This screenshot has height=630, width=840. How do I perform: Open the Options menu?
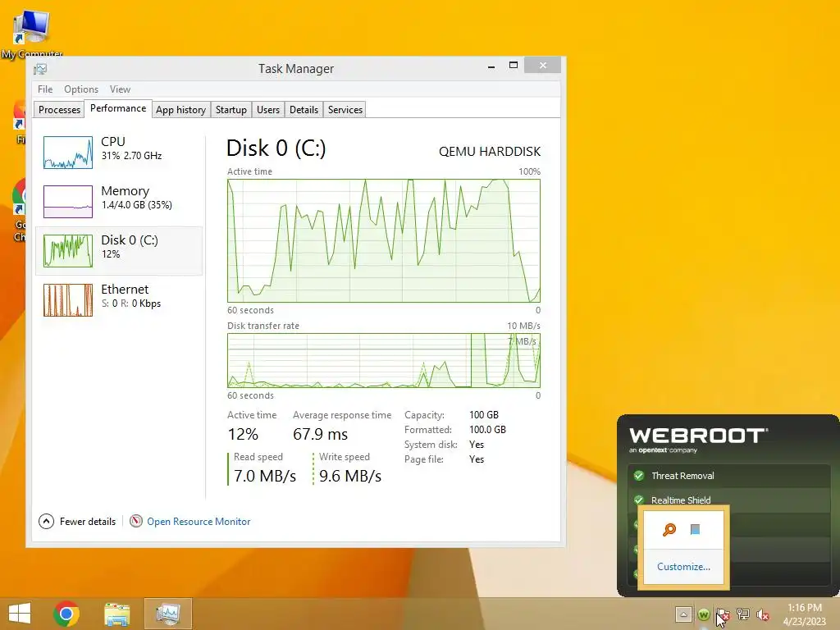click(x=81, y=89)
